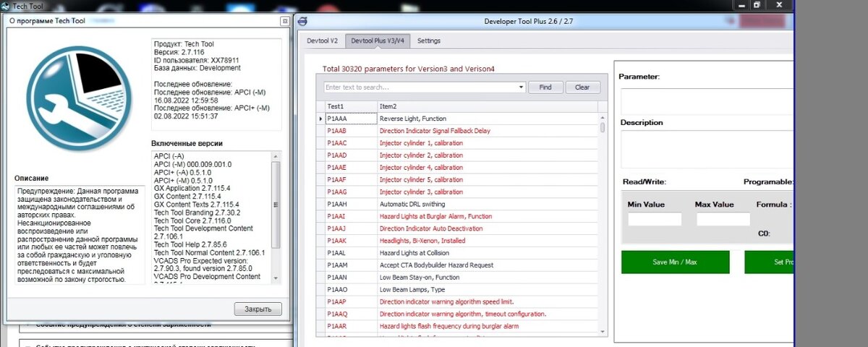868x347 pixels.
Task: Select Injector cylinder 3, calibration
Action: coord(421,192)
